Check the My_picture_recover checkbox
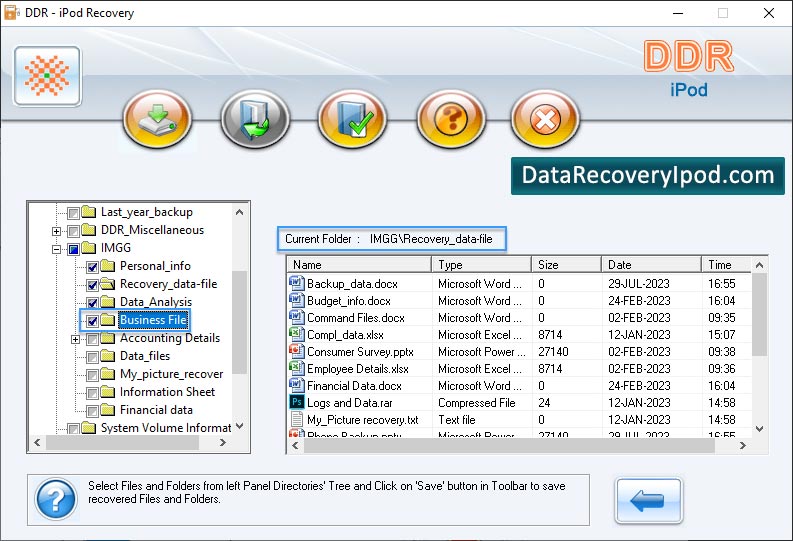793x541 pixels. point(93,375)
